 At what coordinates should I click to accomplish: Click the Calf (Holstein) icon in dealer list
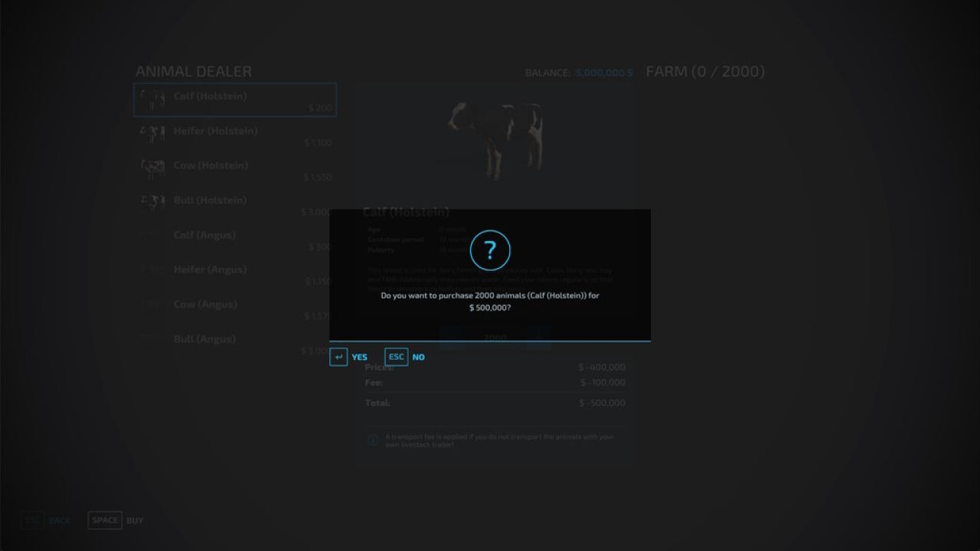[x=152, y=99]
